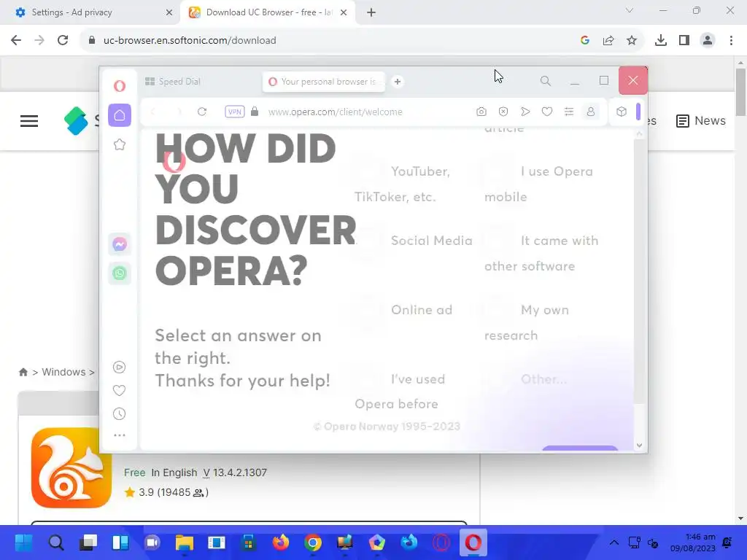This screenshot has width=747, height=560.
Task: Switch to the active Opera taskbar icon
Action: coord(473,542)
